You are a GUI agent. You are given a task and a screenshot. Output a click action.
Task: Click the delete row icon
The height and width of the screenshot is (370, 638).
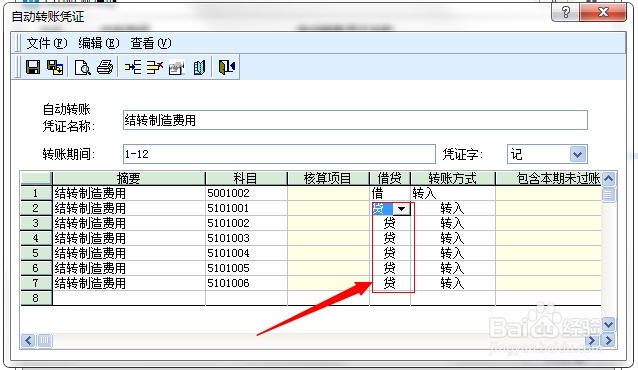(x=155, y=67)
